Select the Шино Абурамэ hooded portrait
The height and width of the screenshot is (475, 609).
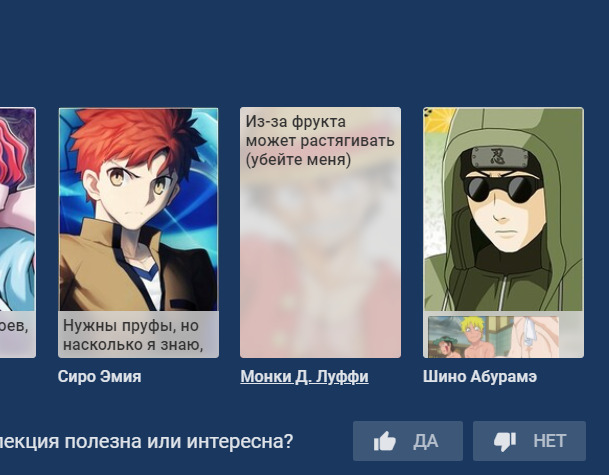[503, 209]
